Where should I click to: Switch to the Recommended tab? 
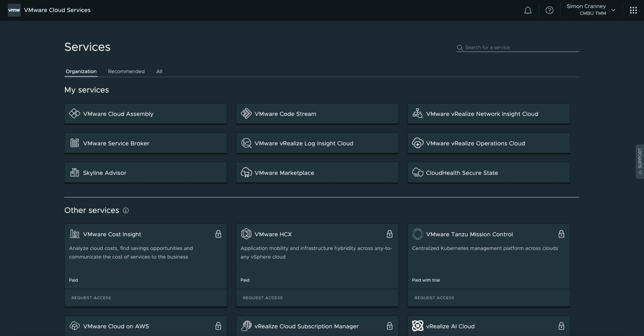[x=126, y=71]
